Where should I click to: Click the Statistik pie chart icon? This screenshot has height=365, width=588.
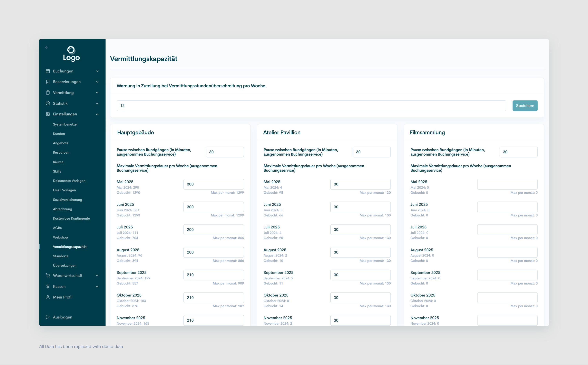[x=48, y=103]
